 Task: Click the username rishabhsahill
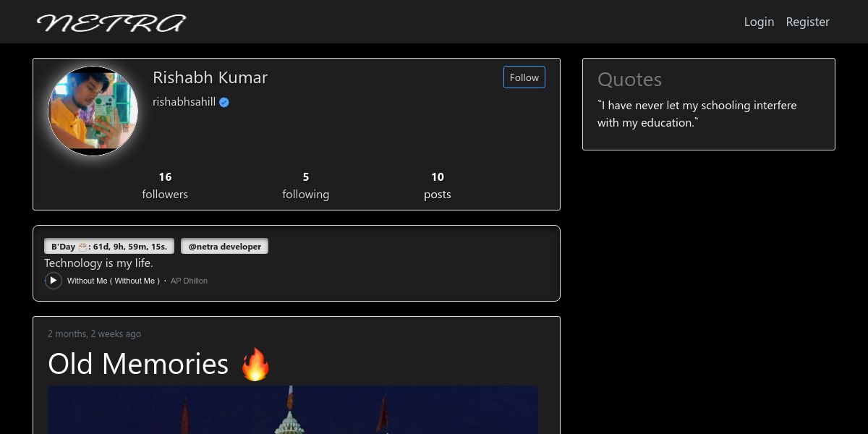(x=184, y=102)
